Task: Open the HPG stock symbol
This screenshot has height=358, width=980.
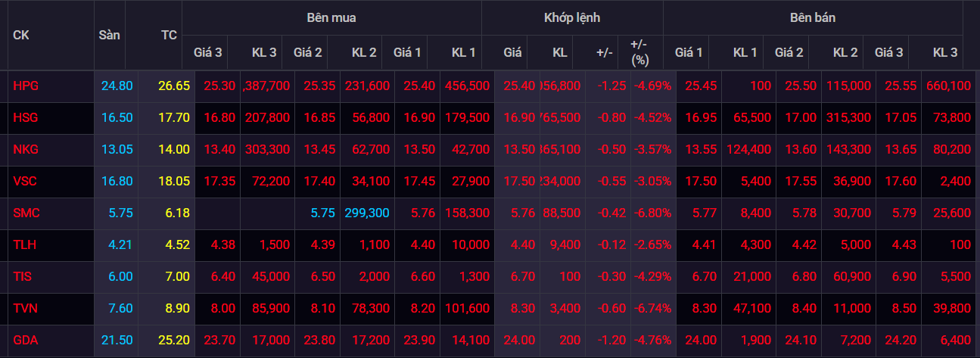Action: [25, 86]
